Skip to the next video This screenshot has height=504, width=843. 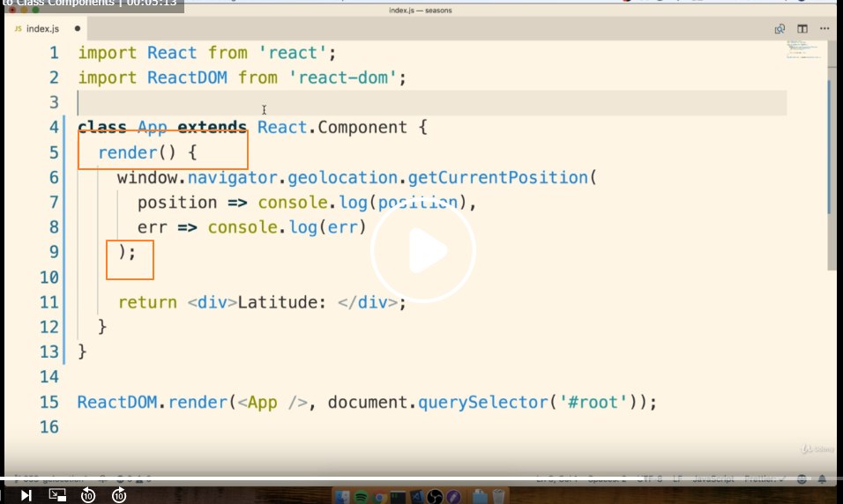pyautogui.click(x=26, y=495)
